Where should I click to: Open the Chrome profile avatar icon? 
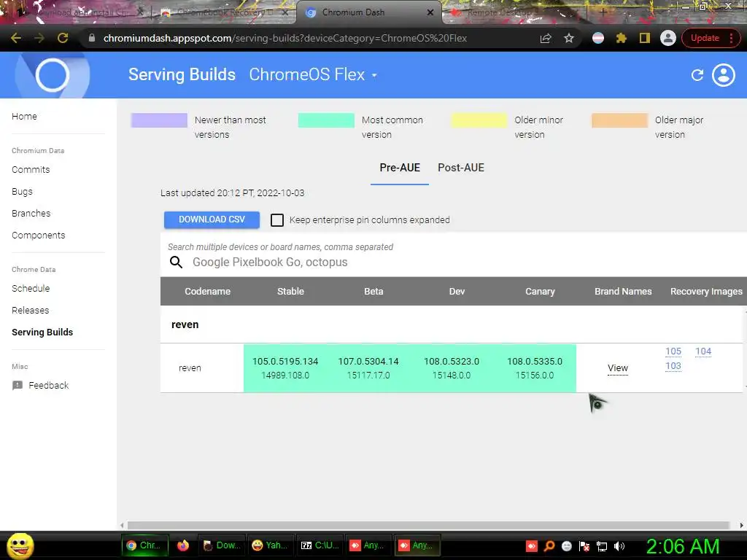[x=668, y=38]
